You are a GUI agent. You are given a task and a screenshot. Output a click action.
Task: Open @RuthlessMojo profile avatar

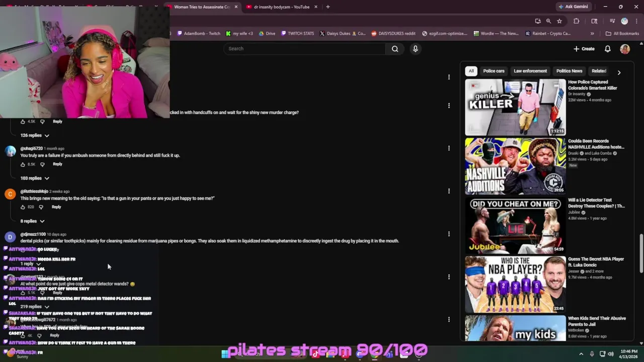pyautogui.click(x=10, y=194)
